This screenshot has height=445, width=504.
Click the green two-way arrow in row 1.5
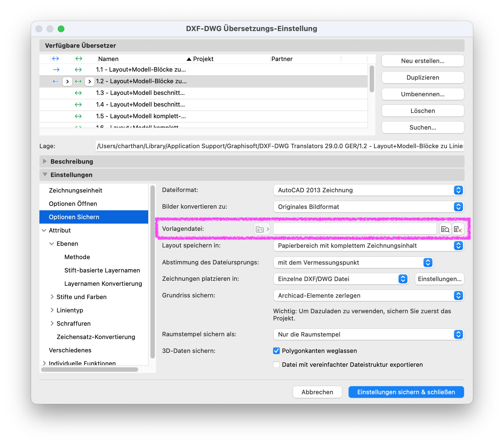click(79, 116)
